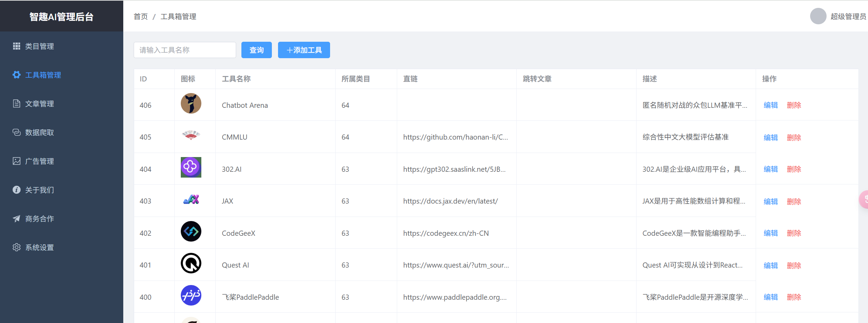This screenshot has width=868, height=323.
Task: Edit the Chatbot Arena row
Action: (x=771, y=105)
